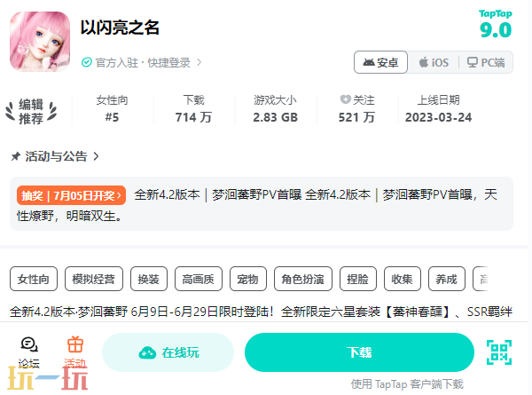The height and width of the screenshot is (395, 532).
Task: Select the 宠物 tag
Action: pyautogui.click(x=248, y=279)
